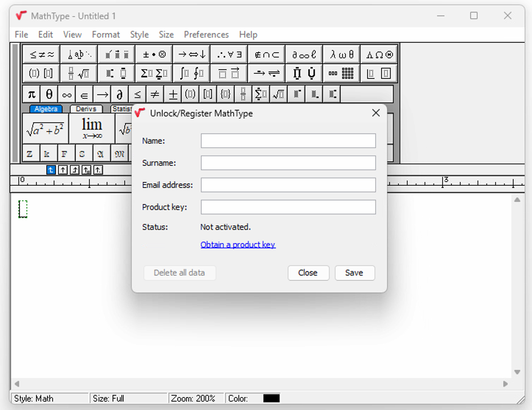Viewport: 532px width, 410px height.
Task: Click into the Name field
Action: [x=288, y=141]
